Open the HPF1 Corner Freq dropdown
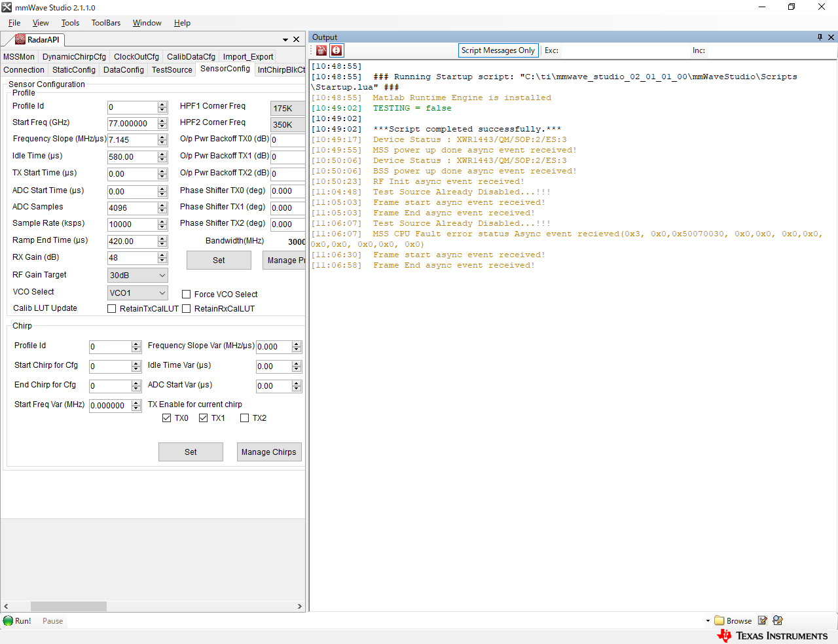This screenshot has width=838, height=644. [288, 109]
